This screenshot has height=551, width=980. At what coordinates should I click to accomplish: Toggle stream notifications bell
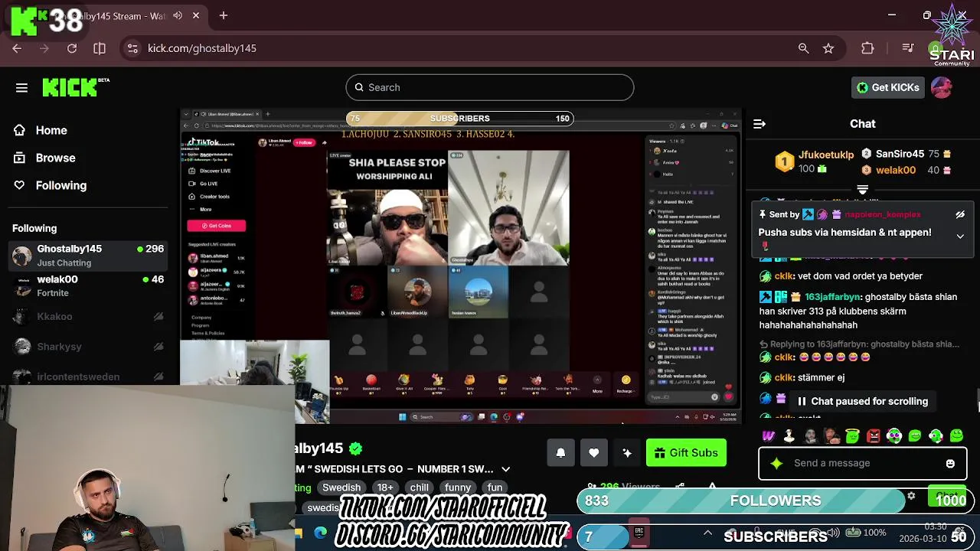click(560, 453)
